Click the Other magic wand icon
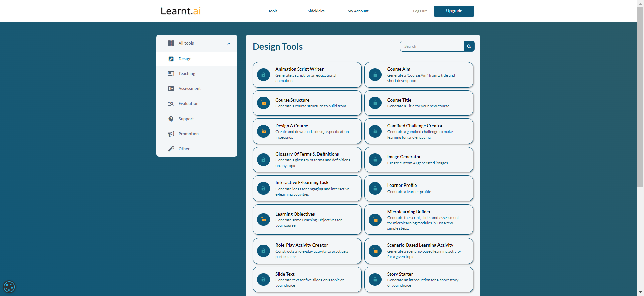The height and width of the screenshot is (296, 644). coord(171,149)
